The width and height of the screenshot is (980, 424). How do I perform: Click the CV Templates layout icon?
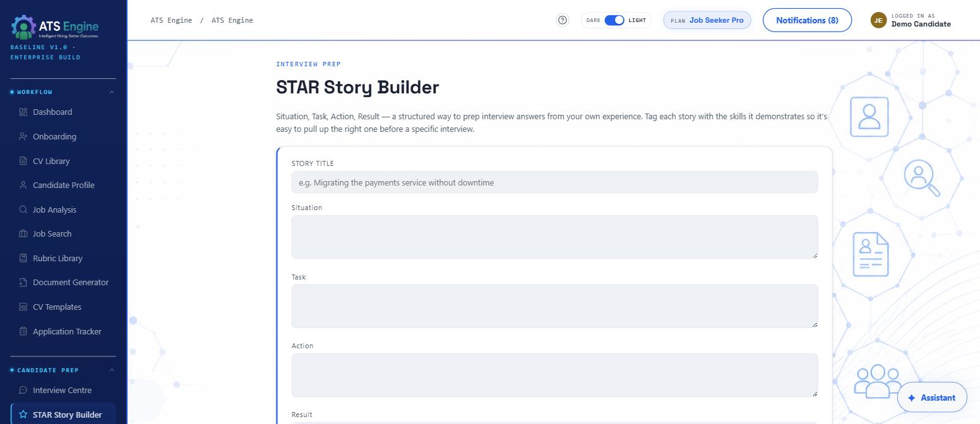23,307
